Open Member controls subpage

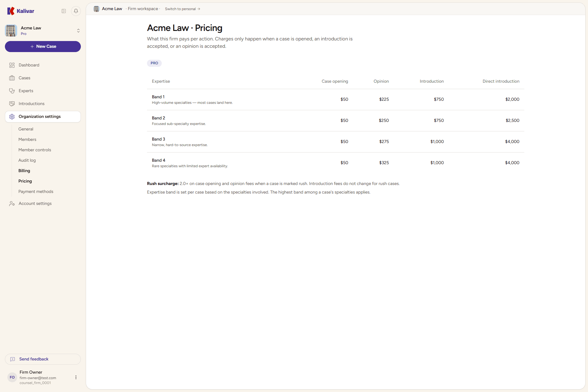pos(35,150)
